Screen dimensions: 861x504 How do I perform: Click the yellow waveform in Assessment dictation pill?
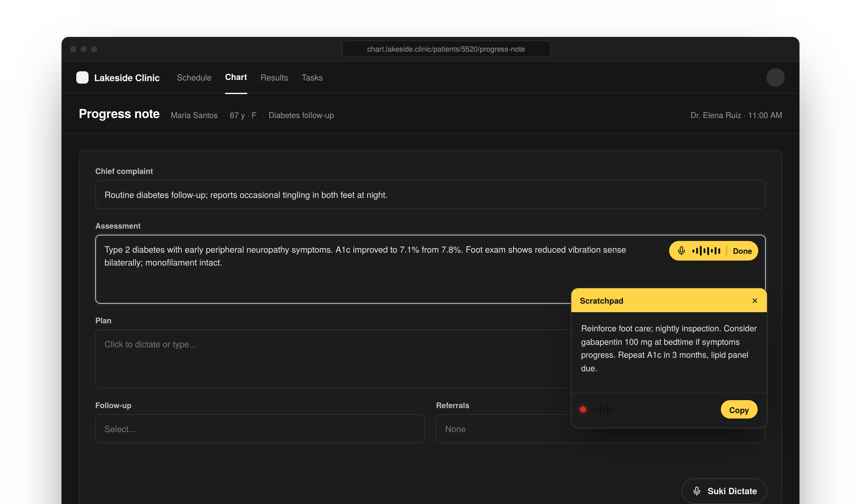706,251
